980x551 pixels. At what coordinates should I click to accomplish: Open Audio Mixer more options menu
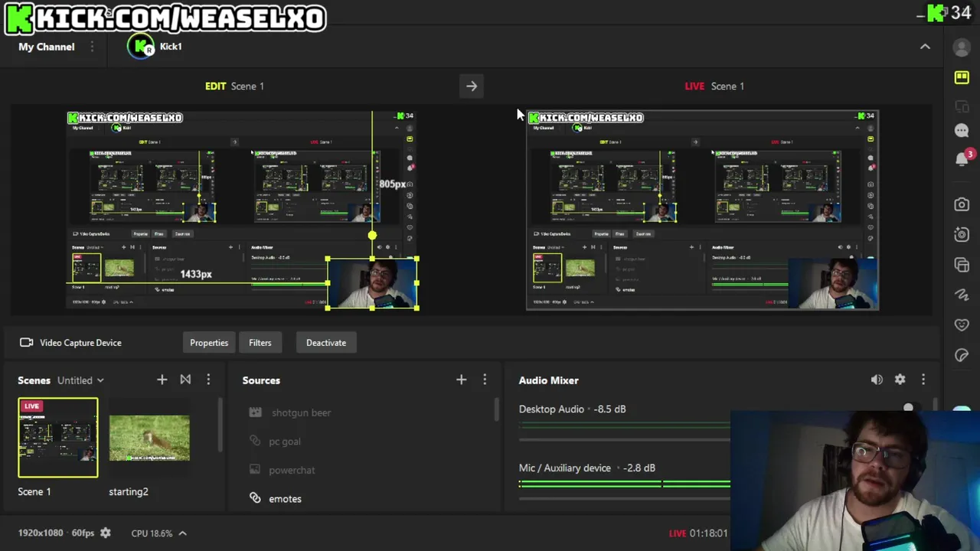point(923,380)
